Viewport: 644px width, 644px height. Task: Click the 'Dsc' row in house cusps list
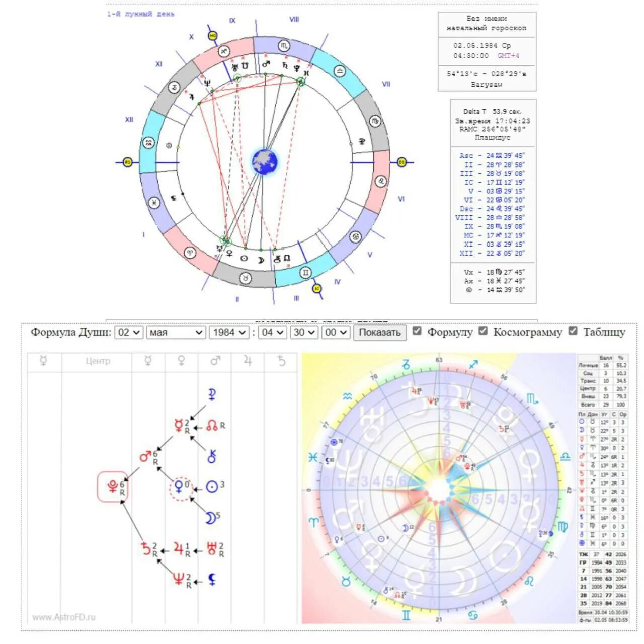click(493, 209)
